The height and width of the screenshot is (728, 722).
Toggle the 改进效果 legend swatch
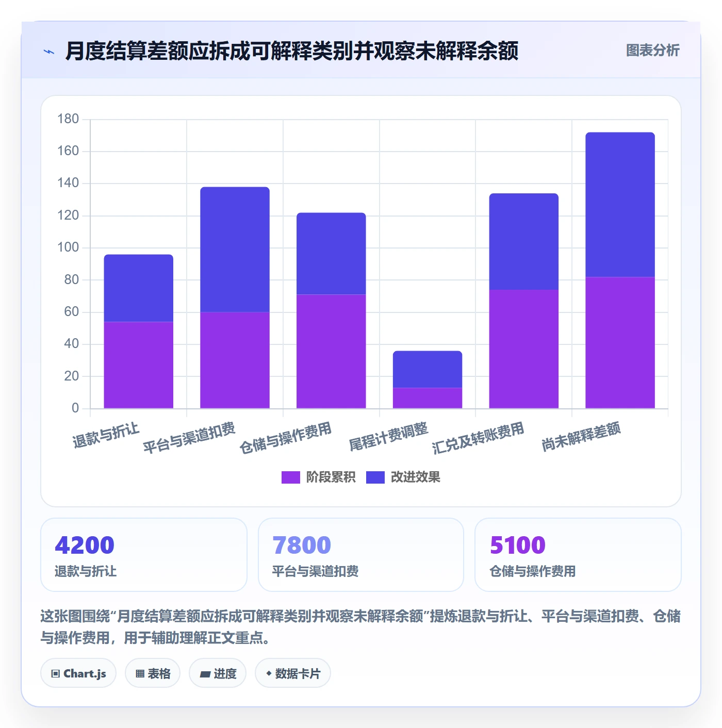pyautogui.click(x=375, y=477)
